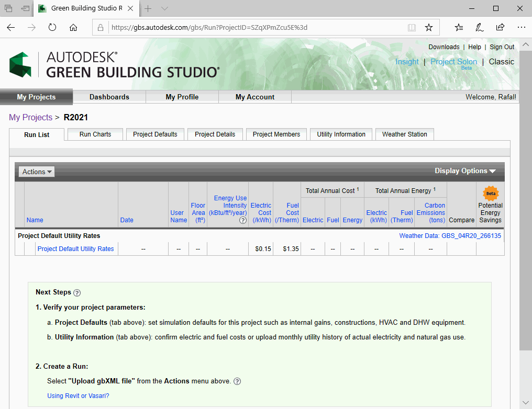532x409 pixels.
Task: Open Project Solon Beta link
Action: (453, 63)
